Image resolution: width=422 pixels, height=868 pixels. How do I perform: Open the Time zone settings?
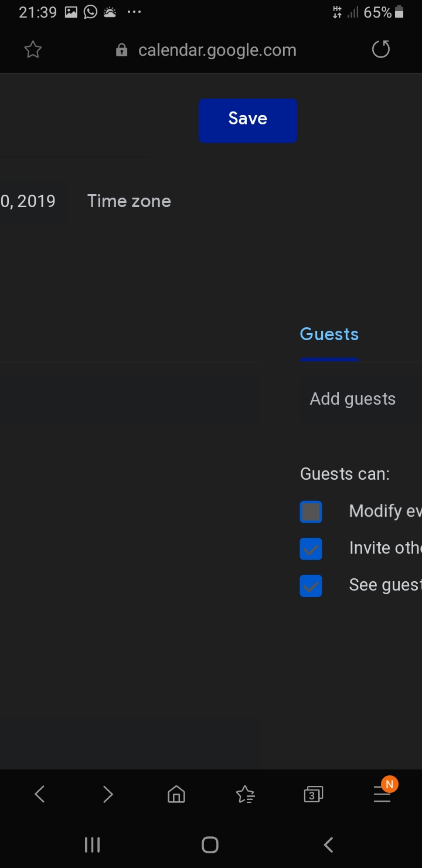[x=129, y=201]
